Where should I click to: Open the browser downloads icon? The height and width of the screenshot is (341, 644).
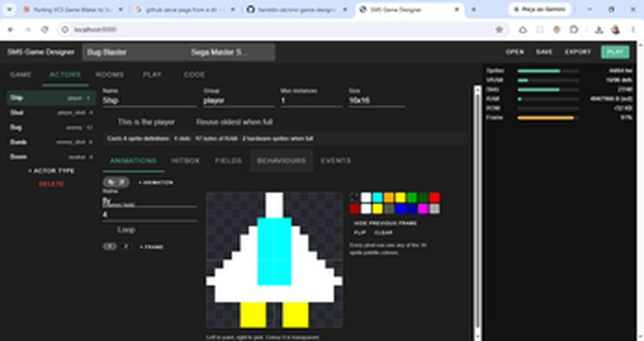tap(599, 29)
